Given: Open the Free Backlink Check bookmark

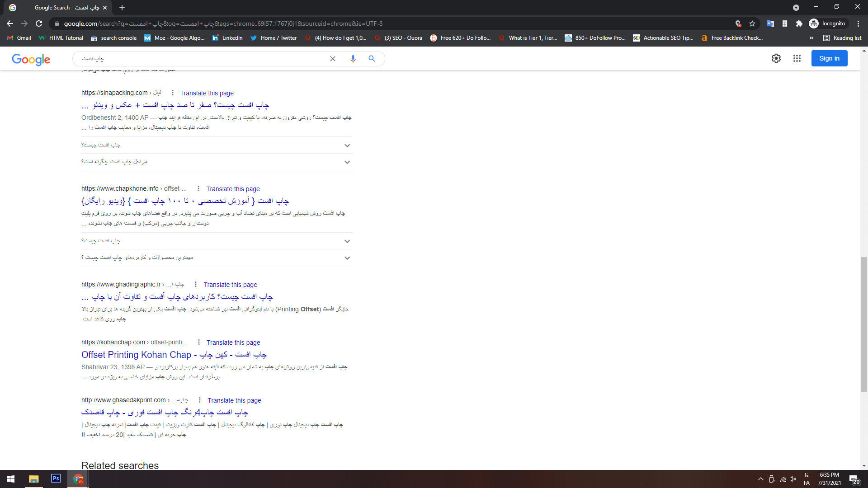Looking at the screenshot, I should click(732, 38).
